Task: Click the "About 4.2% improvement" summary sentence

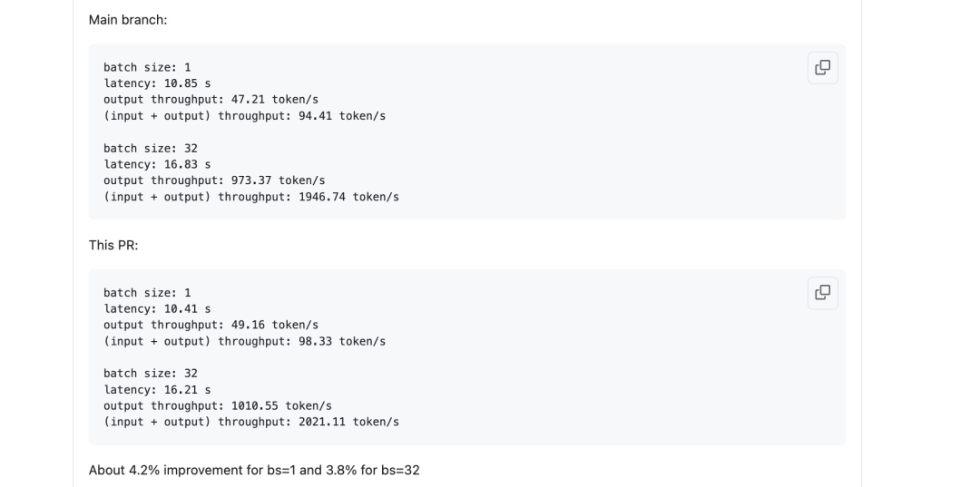Action: click(254, 470)
